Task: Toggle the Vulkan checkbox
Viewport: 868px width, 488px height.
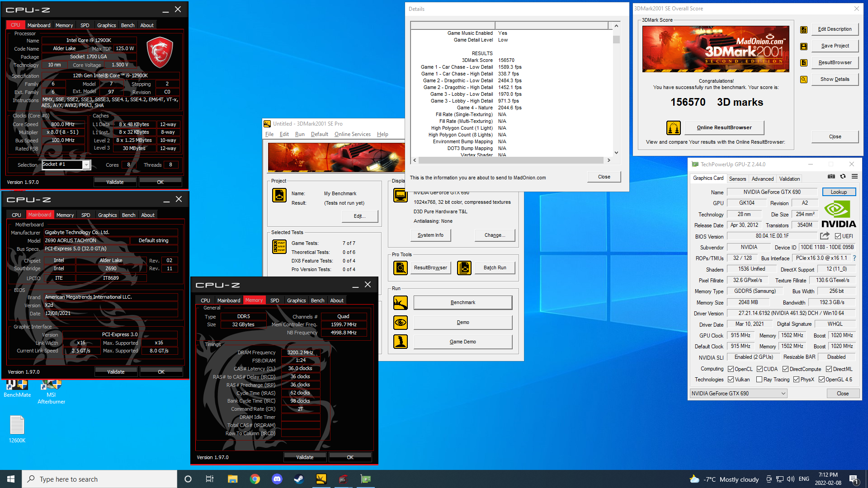Action: (x=731, y=380)
